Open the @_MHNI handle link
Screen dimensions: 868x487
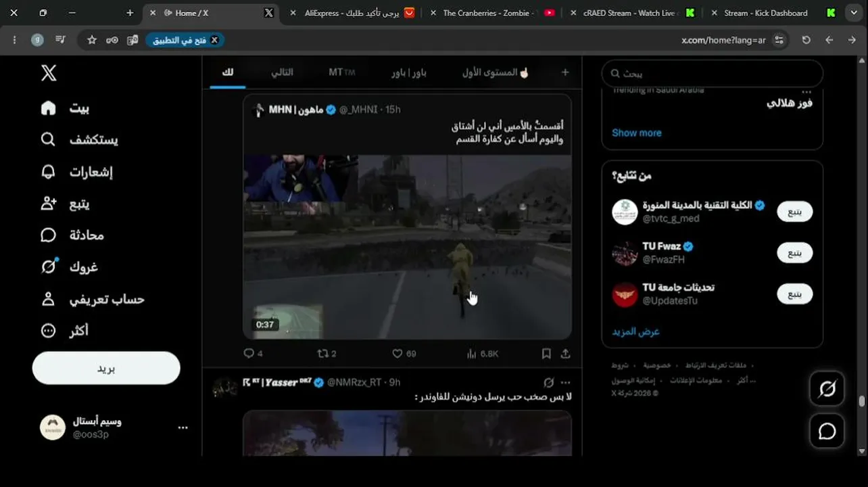pyautogui.click(x=359, y=109)
